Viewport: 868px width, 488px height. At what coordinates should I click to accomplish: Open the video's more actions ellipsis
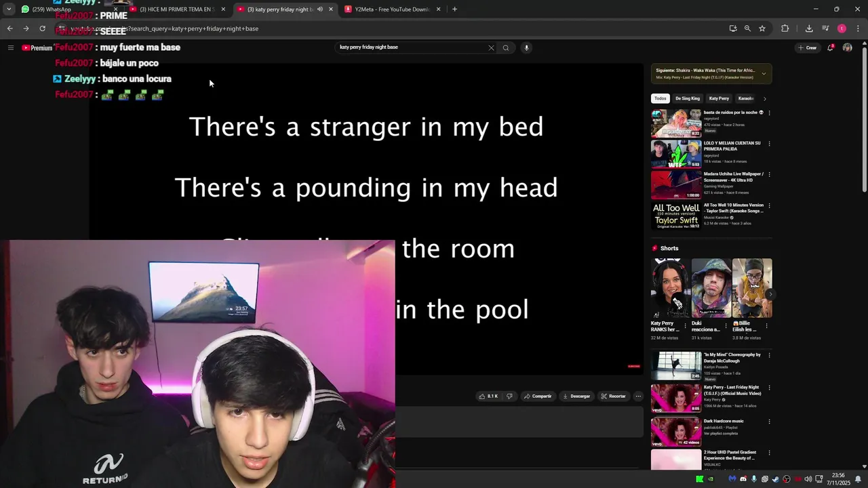coord(638,396)
